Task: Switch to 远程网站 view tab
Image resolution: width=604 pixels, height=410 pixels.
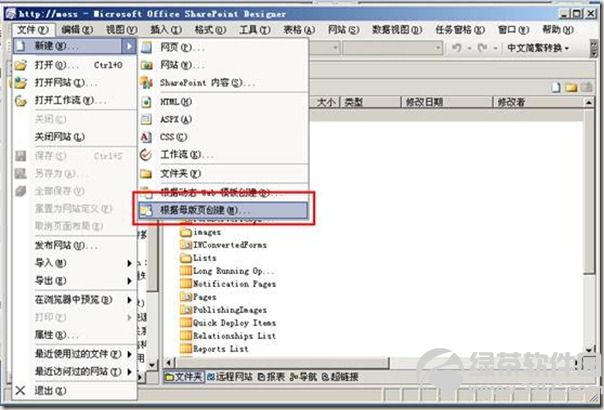Action: tap(230, 377)
